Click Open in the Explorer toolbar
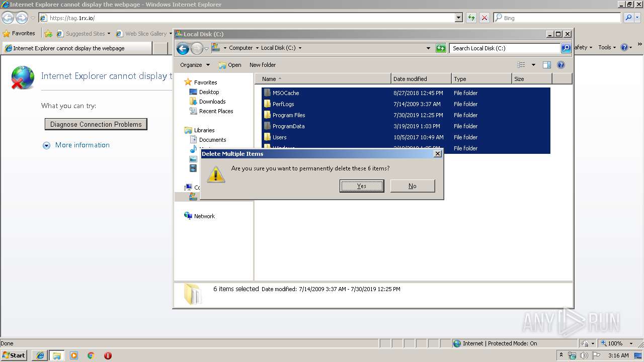The image size is (644, 362). pos(230,65)
